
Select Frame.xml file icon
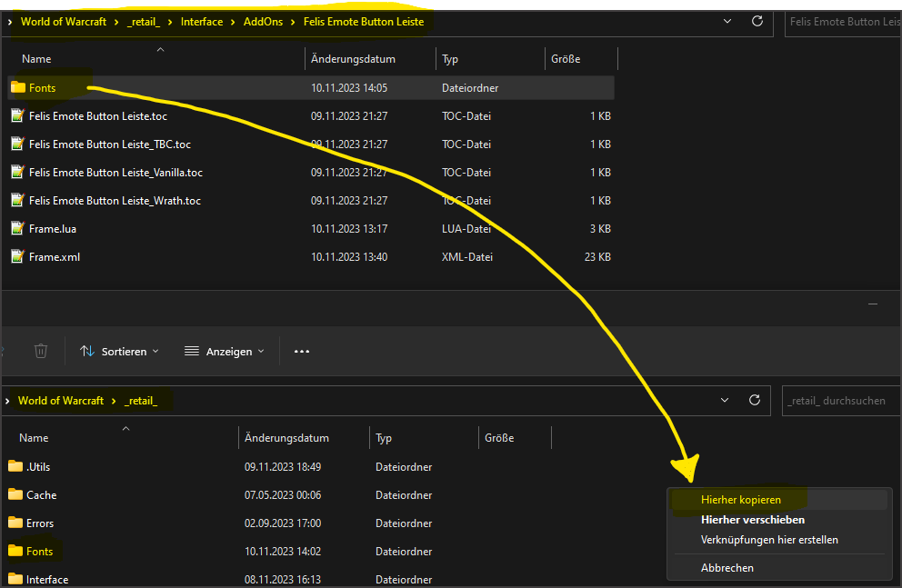[17, 257]
